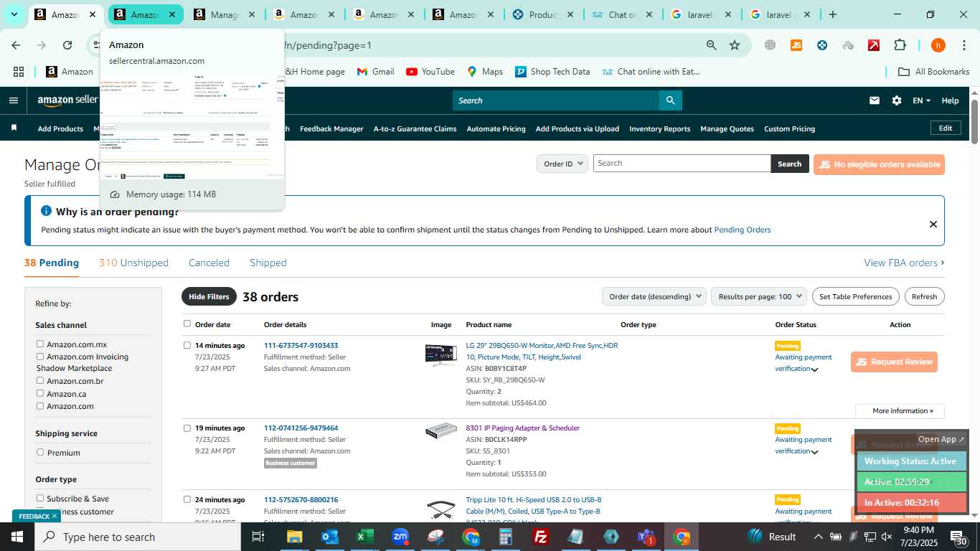Tick the Subscribe & Save checkbox
Viewport: 980px width, 551px height.
point(40,499)
